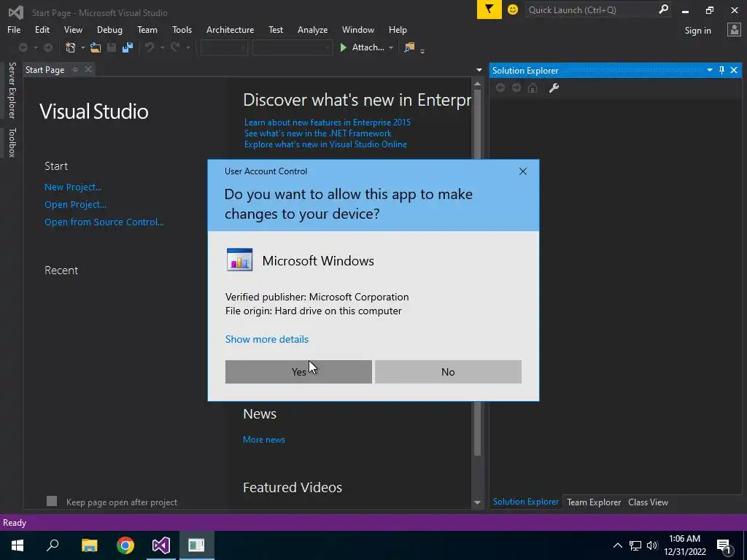Open the Solution Configurations combo box

tap(223, 47)
